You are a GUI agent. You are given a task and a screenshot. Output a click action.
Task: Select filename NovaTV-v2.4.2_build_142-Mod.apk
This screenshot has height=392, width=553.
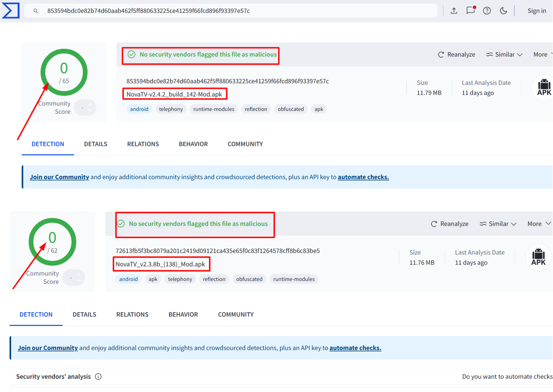coord(174,94)
